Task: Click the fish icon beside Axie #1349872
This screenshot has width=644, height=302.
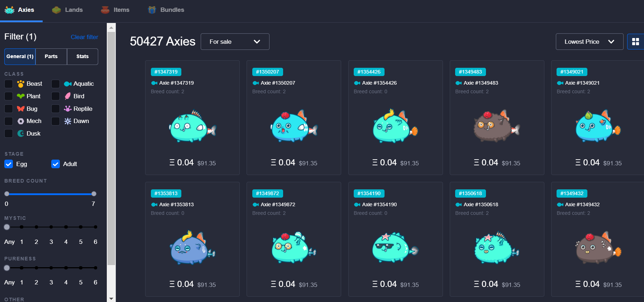Action: click(256, 205)
